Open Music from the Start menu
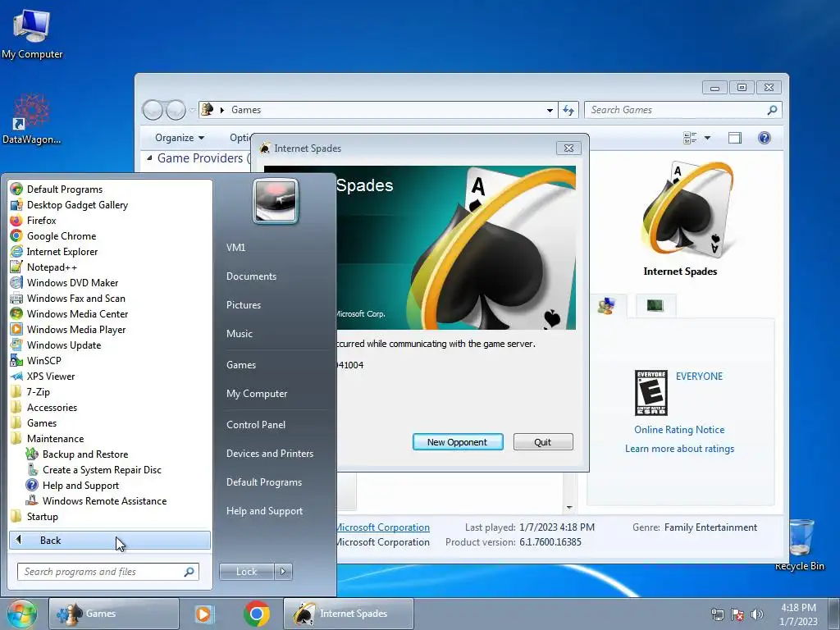 click(239, 334)
